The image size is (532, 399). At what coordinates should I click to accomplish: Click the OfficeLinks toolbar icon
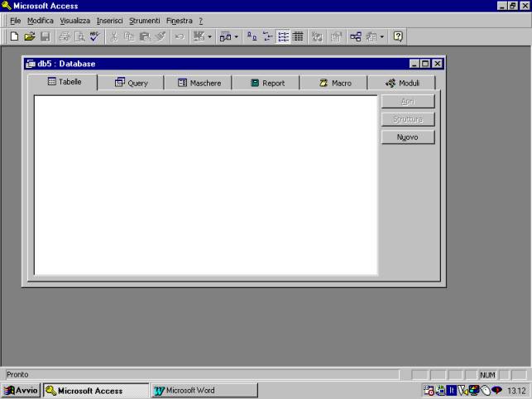[199, 36]
